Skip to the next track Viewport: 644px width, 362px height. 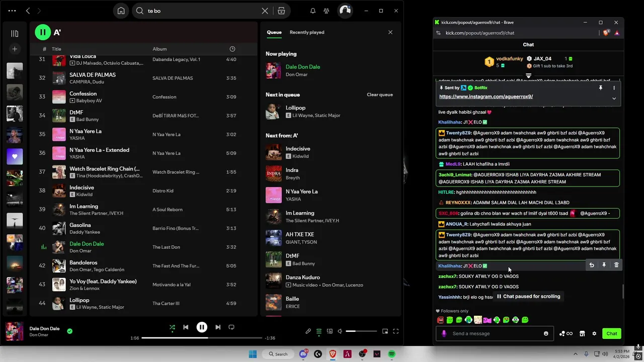pos(218,327)
